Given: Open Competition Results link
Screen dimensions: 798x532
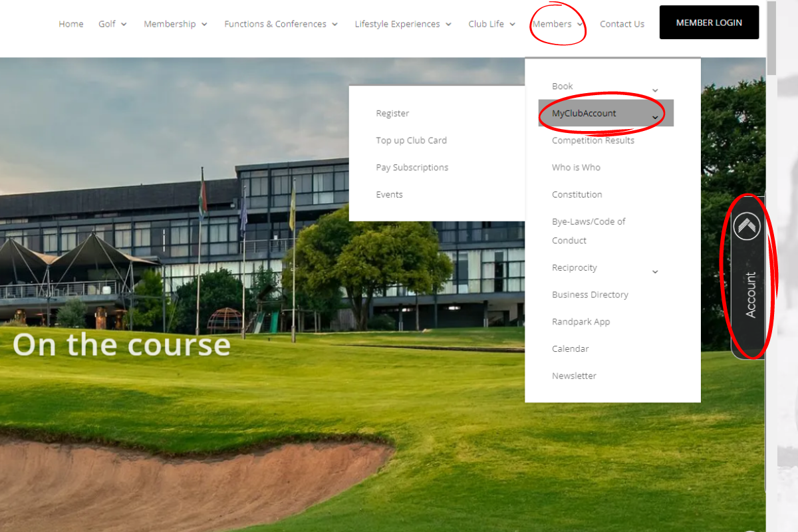Looking at the screenshot, I should [x=593, y=140].
